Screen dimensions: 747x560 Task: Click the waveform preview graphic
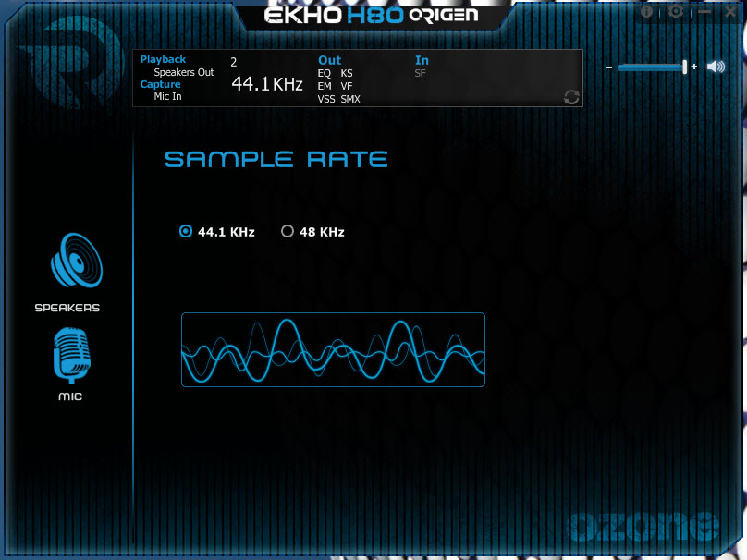tap(333, 349)
